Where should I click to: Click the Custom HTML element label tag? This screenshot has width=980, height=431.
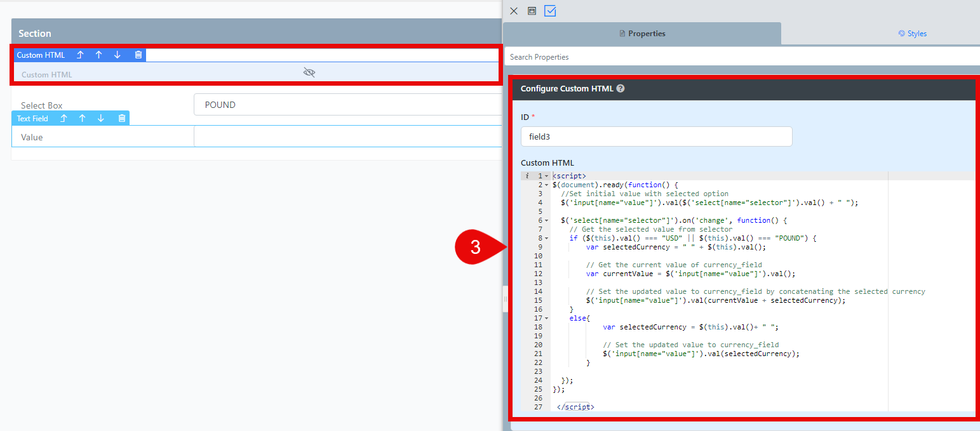tap(41, 55)
